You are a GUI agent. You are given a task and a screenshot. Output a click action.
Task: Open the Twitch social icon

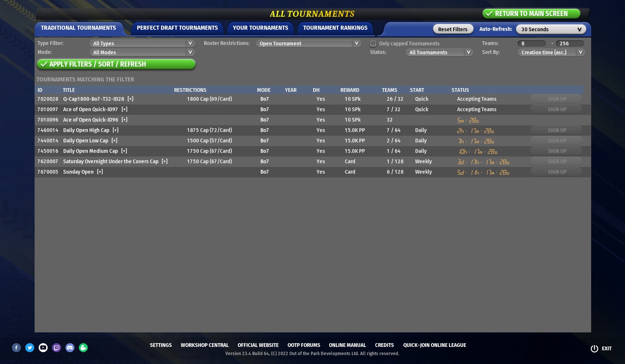[x=57, y=348]
